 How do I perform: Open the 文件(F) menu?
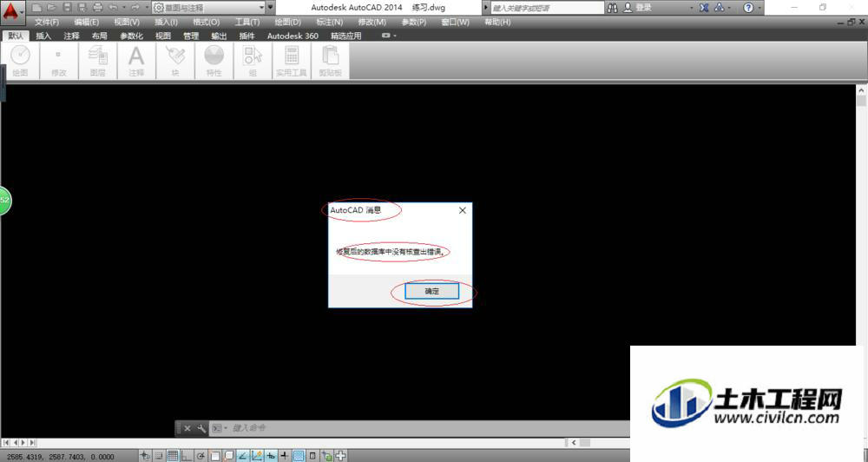tap(47, 23)
